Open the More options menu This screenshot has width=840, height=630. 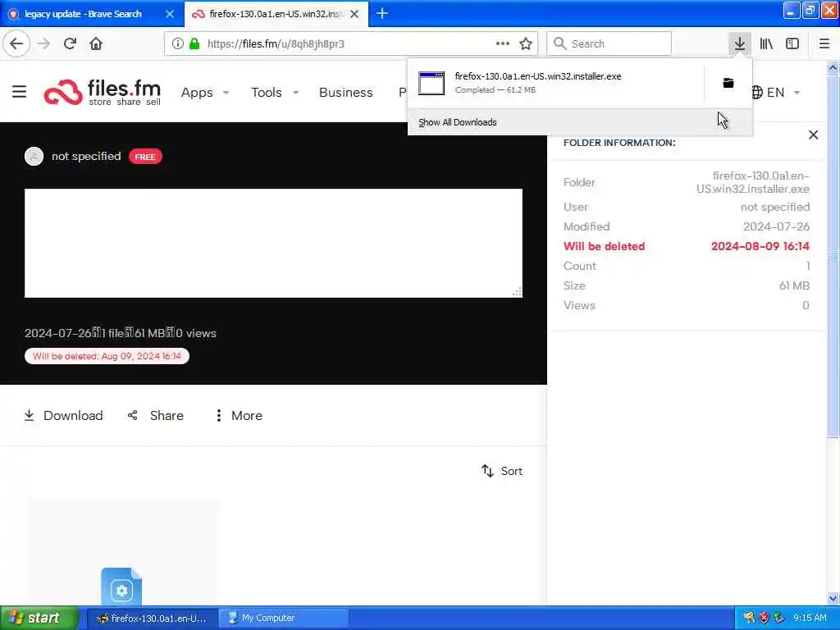[x=239, y=415]
